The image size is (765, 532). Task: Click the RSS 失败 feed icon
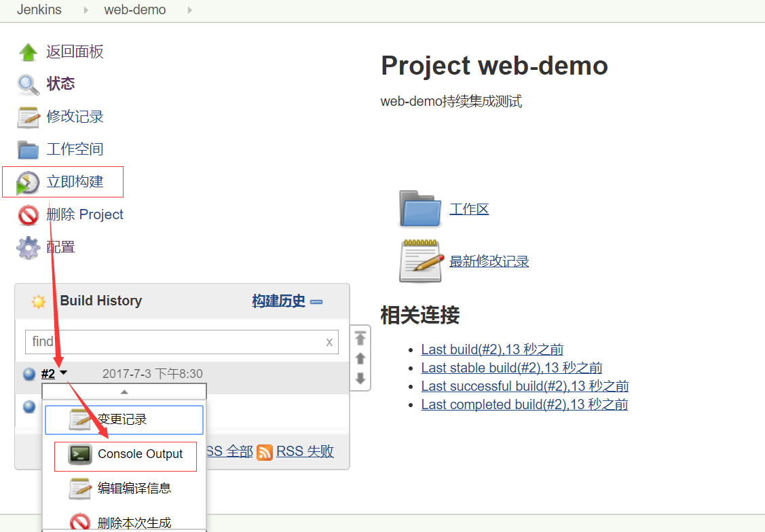[264, 451]
